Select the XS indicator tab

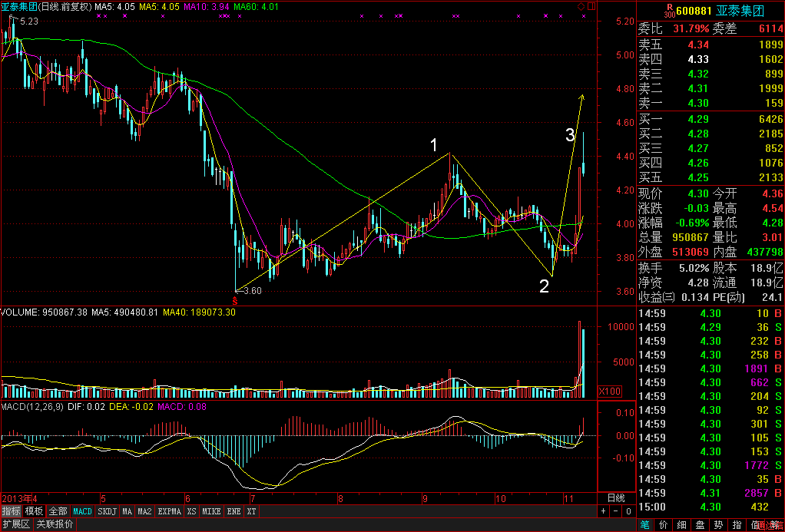[192, 511]
